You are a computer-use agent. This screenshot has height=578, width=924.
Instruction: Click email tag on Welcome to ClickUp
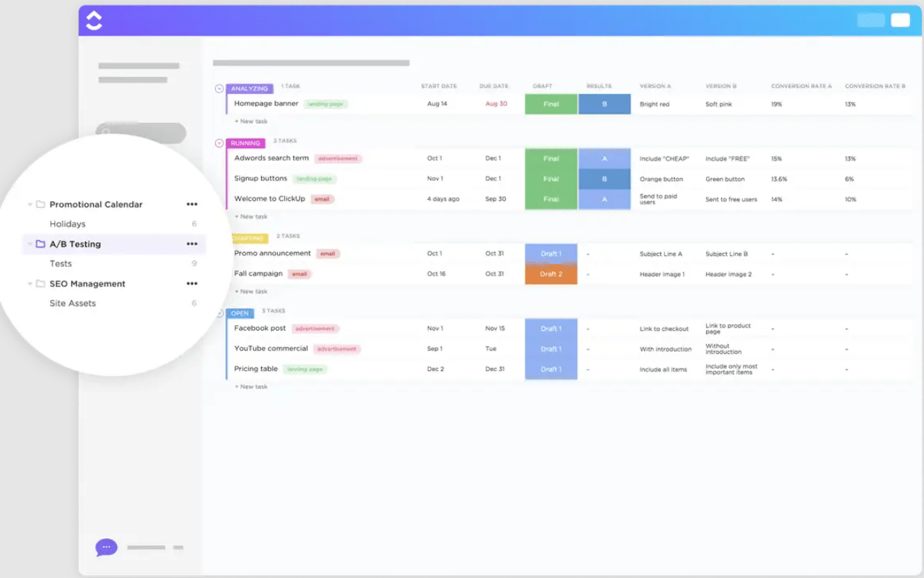(x=323, y=199)
